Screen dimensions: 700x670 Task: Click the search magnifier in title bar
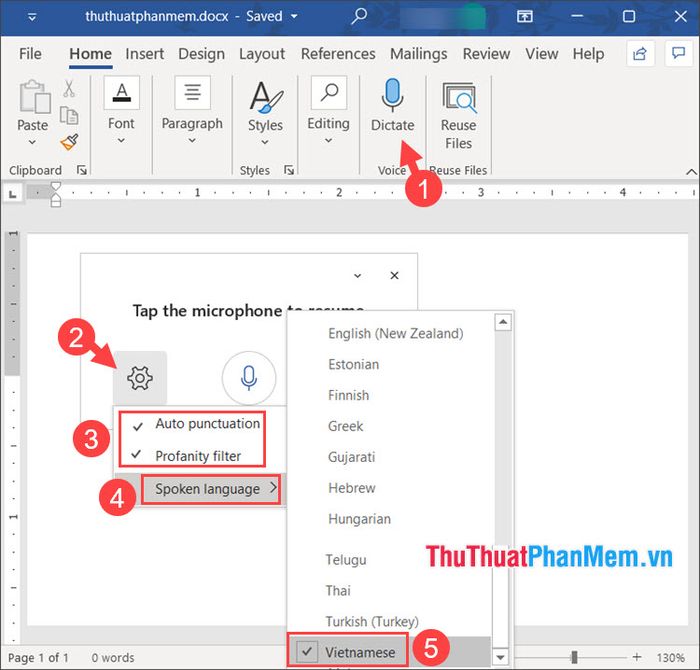[x=358, y=17]
